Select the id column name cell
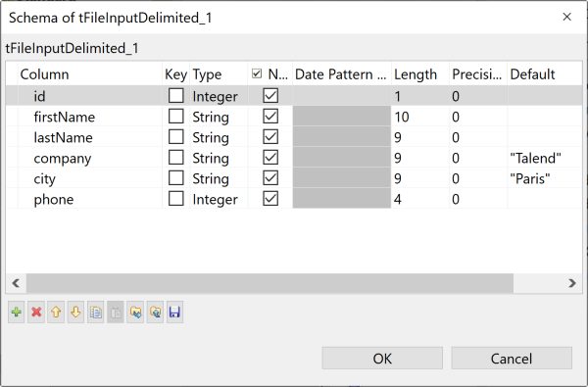 pos(90,96)
